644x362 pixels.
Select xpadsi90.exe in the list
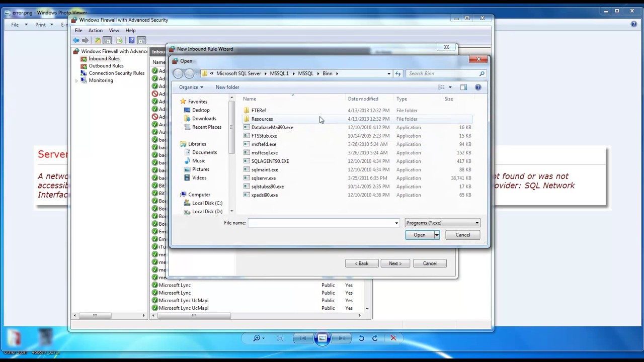click(x=264, y=195)
